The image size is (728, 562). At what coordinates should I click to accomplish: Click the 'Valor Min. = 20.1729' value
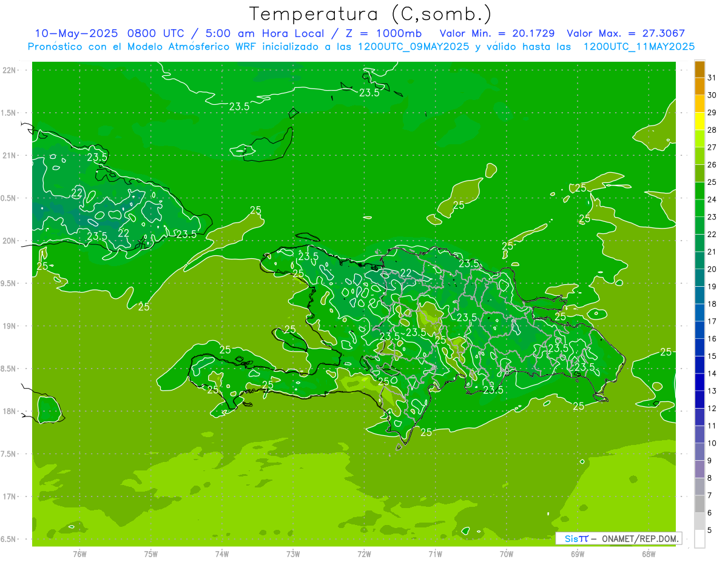[x=497, y=33]
